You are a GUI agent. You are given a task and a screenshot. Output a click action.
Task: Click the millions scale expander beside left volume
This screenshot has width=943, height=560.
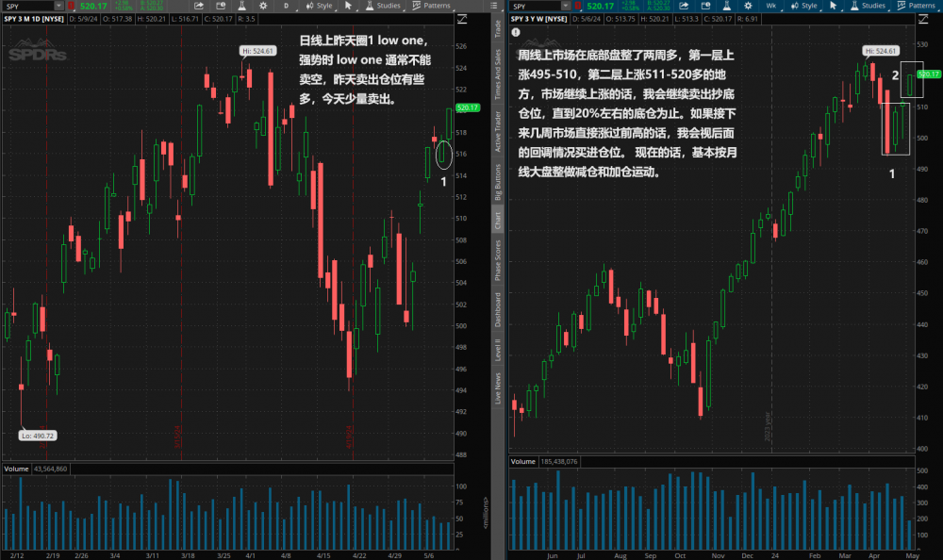click(x=486, y=513)
